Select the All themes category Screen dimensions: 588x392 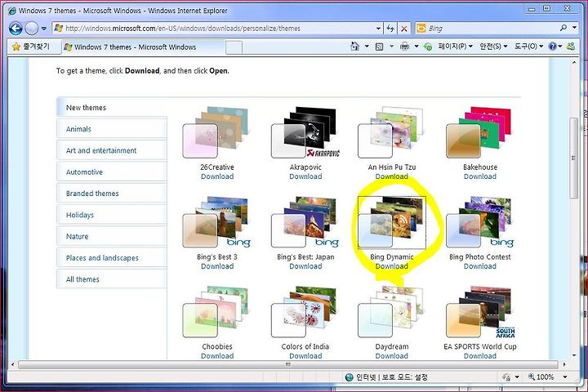pos(112,279)
